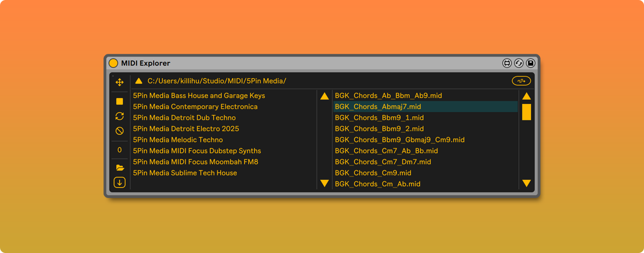The image size is (644, 253).
Task: Open the folder browse icon
Action: [x=119, y=168]
